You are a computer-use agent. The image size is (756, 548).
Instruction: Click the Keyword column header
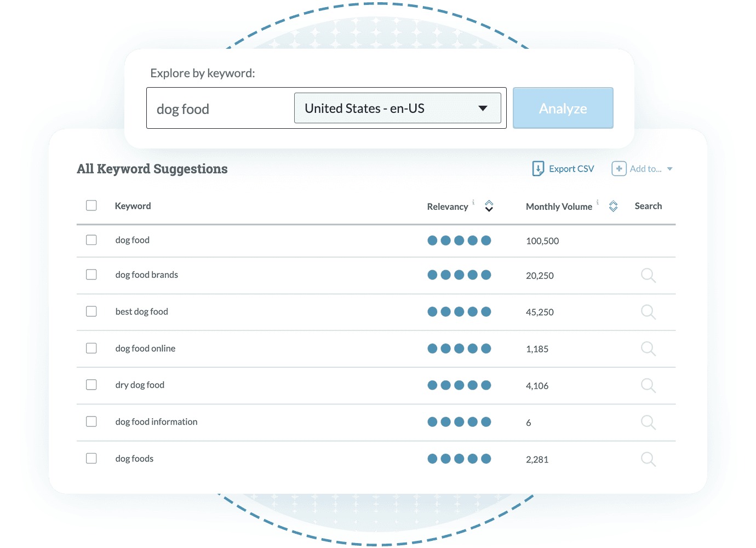[133, 206]
